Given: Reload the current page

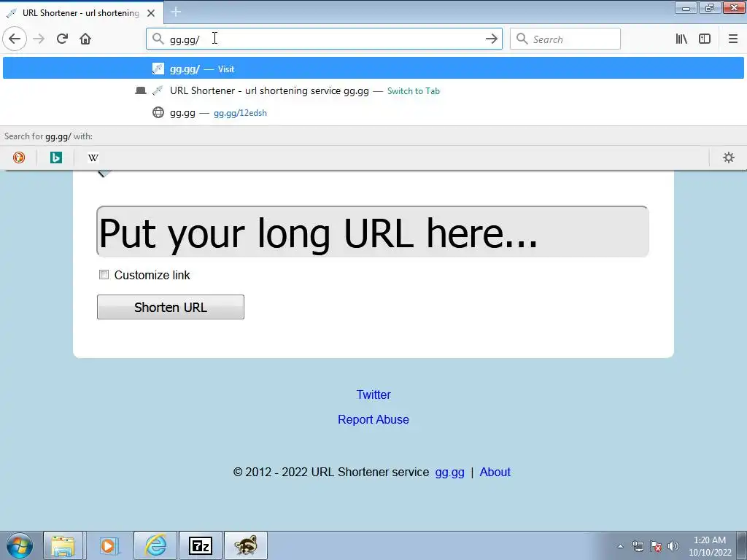Looking at the screenshot, I should click(62, 39).
